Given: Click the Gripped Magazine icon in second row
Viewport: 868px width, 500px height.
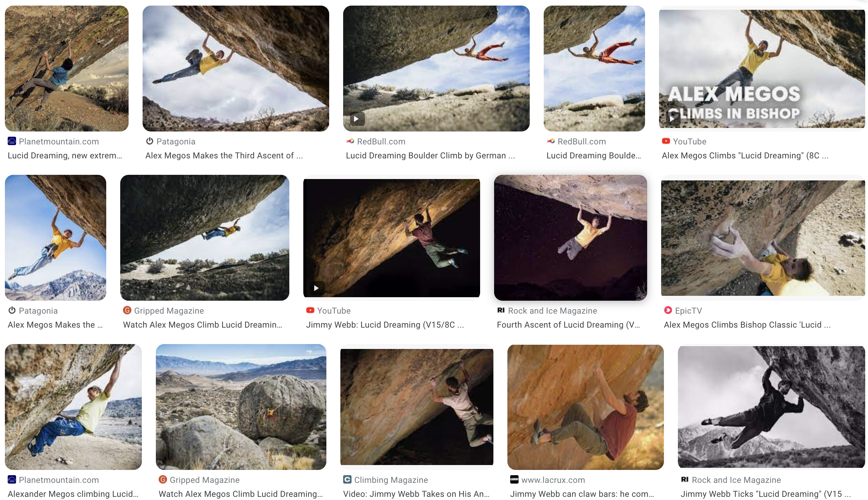Looking at the screenshot, I should tap(127, 310).
